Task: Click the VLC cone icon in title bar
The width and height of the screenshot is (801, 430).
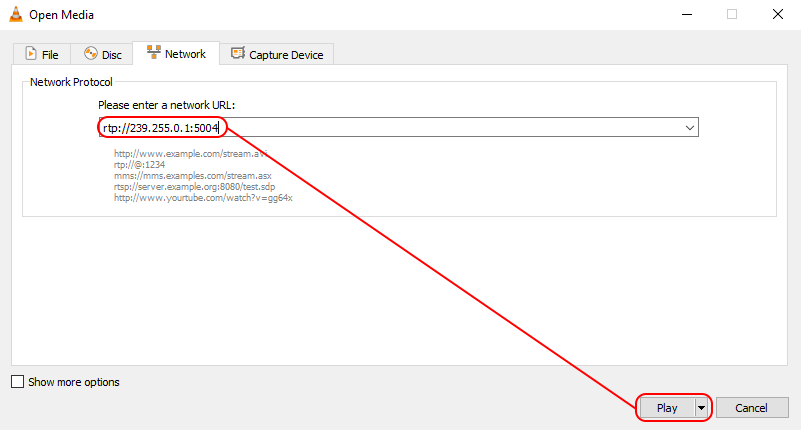Action: tap(16, 14)
